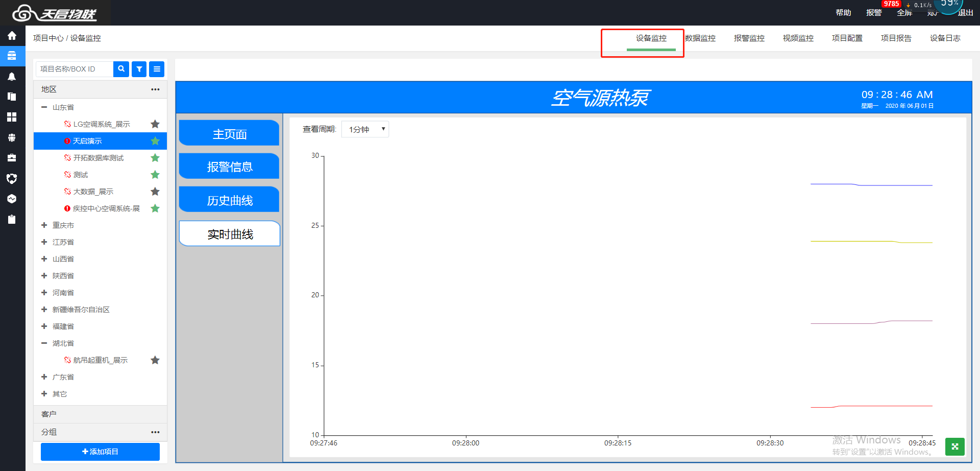The height and width of the screenshot is (471, 980).
Task: Open the 客户 section header
Action: [x=100, y=414]
